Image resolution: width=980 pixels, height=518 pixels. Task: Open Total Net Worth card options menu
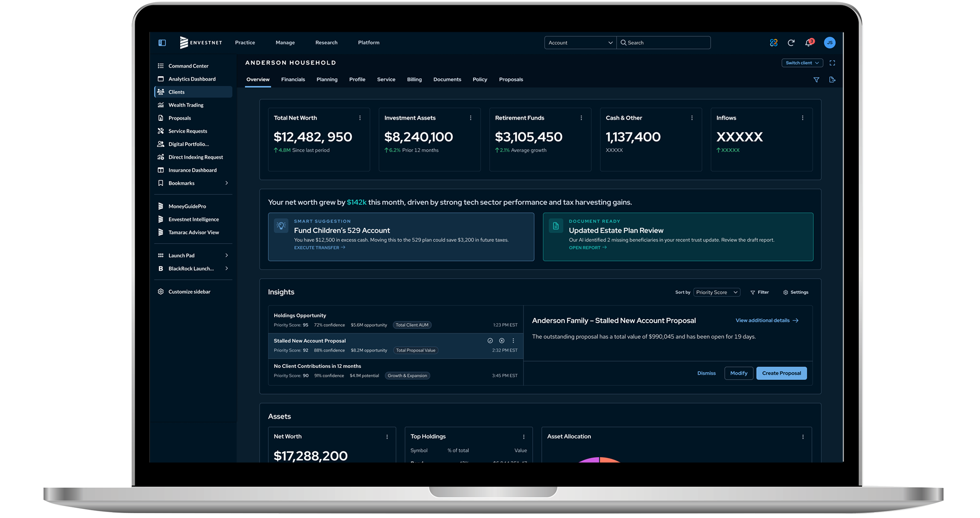[360, 118]
